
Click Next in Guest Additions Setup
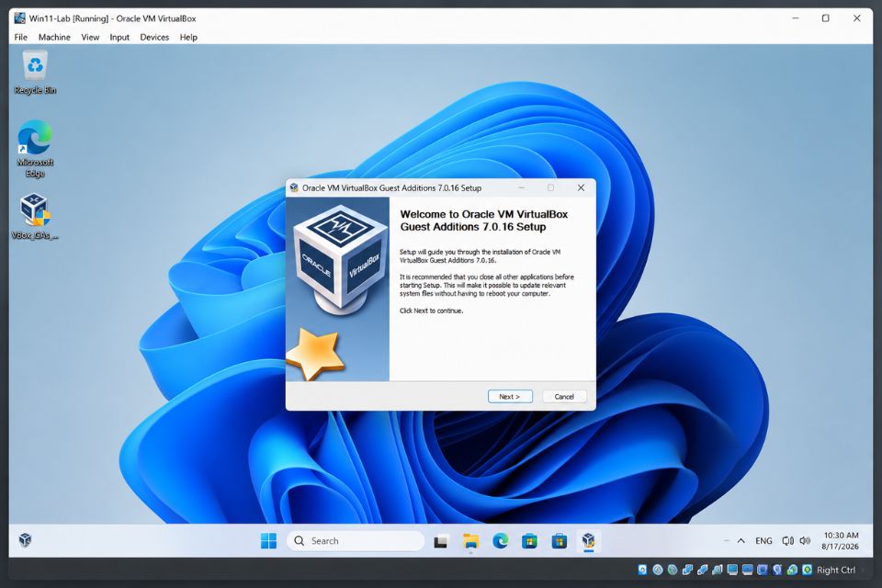pos(510,396)
